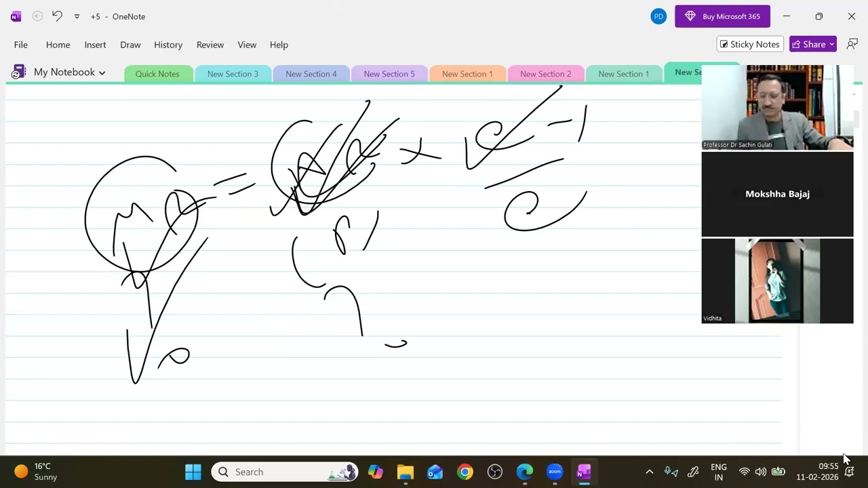Open the Review ribbon tab

(210, 45)
